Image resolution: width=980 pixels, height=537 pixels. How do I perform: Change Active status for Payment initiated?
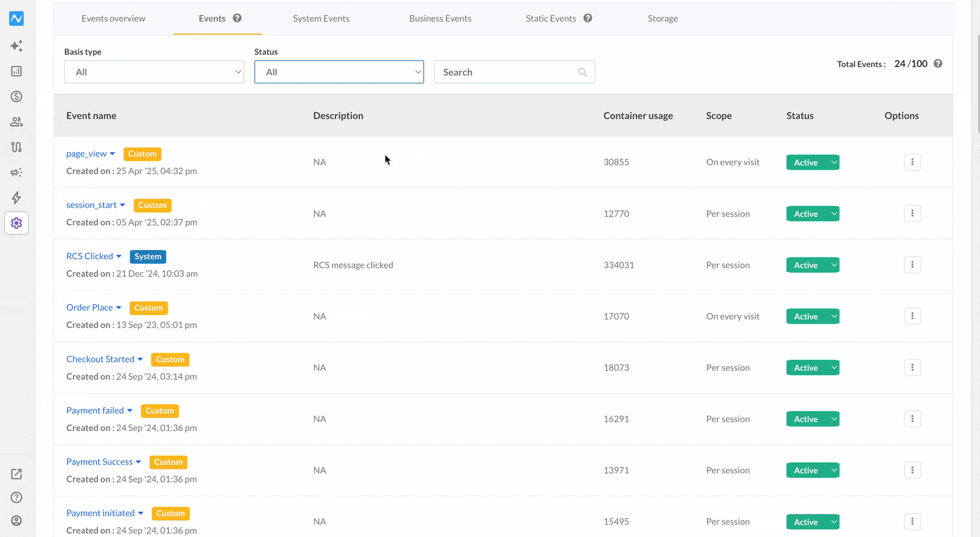pos(813,522)
